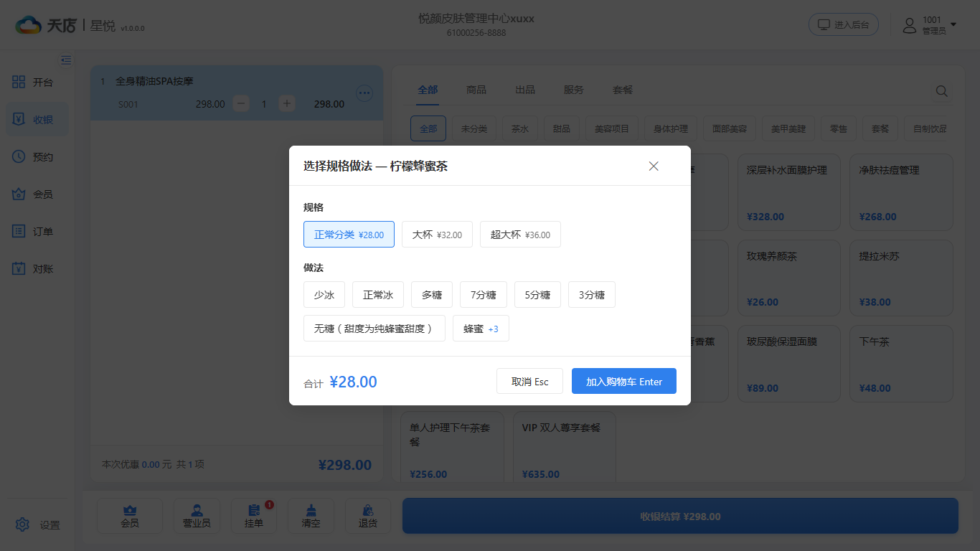Open 开台 in the sidebar
This screenshot has width=980, height=551.
(x=37, y=83)
